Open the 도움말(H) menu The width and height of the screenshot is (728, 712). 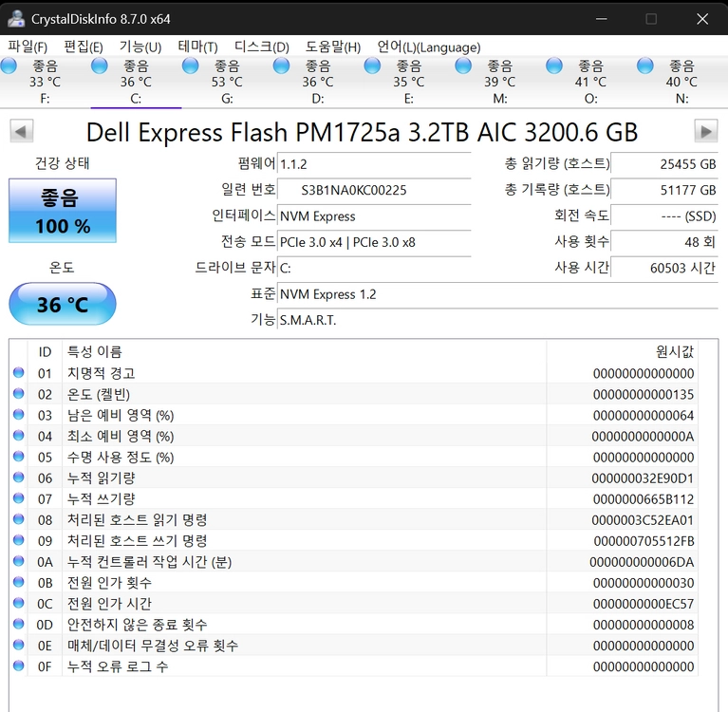(333, 47)
